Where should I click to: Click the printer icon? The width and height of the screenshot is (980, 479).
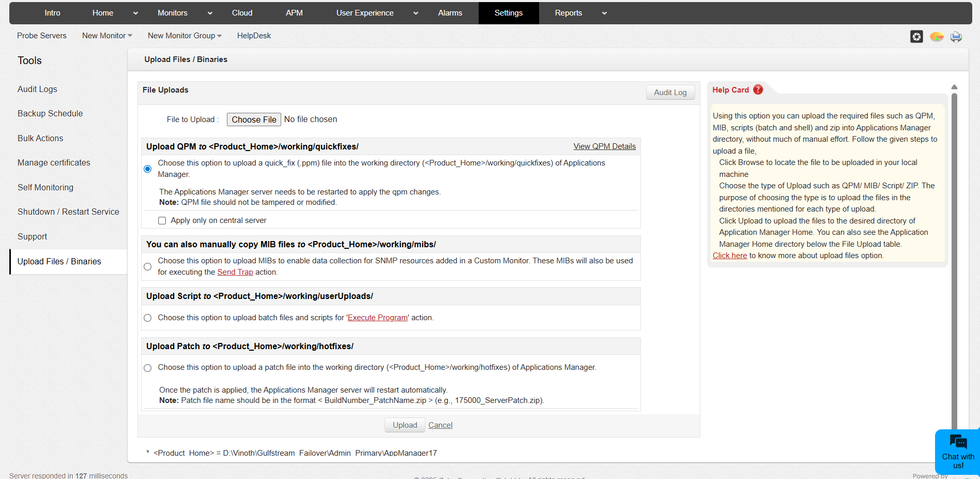(x=956, y=37)
